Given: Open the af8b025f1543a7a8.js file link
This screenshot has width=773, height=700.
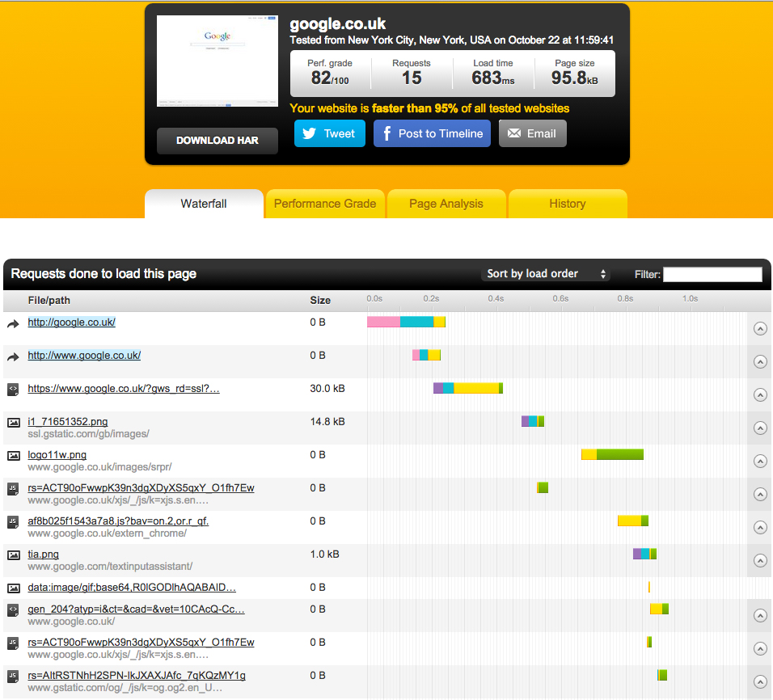Looking at the screenshot, I should (118, 521).
